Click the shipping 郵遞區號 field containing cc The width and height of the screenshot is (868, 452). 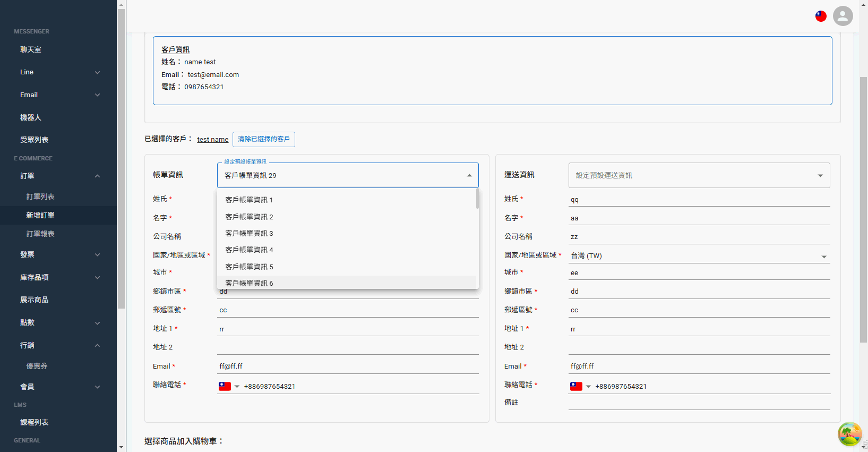(x=699, y=310)
